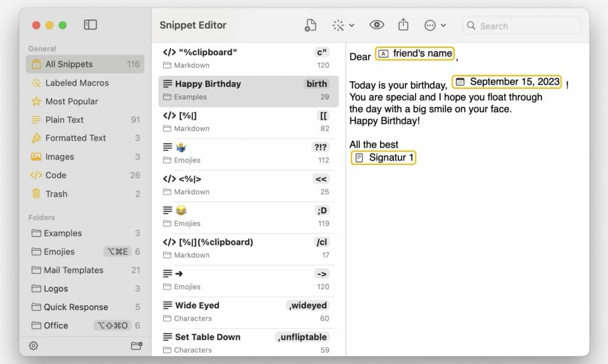Toggle snippet preview with the eye icon

pyautogui.click(x=377, y=25)
